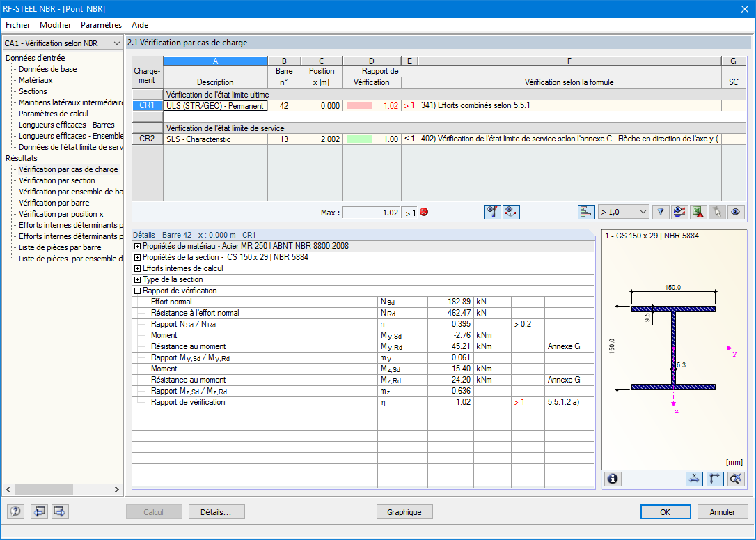Viewport: 756px width, 540px height.
Task: Click the tree scrollbar right arrow
Action: point(117,489)
